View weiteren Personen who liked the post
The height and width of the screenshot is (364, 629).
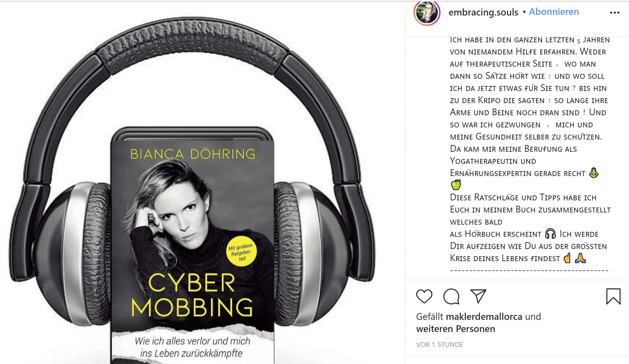tap(456, 329)
